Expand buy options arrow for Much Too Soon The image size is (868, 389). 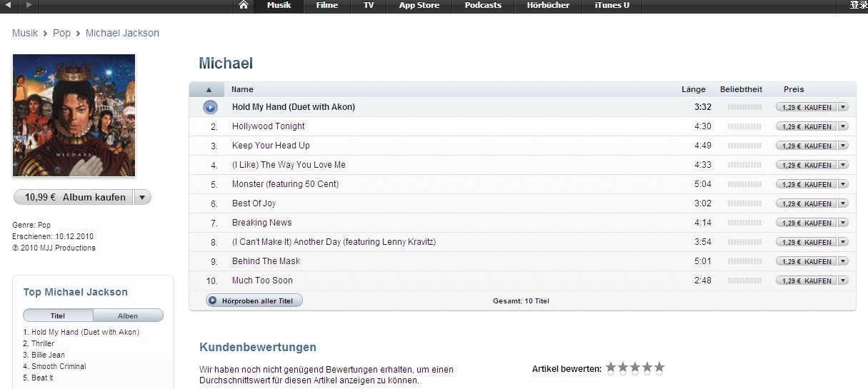[x=843, y=281]
